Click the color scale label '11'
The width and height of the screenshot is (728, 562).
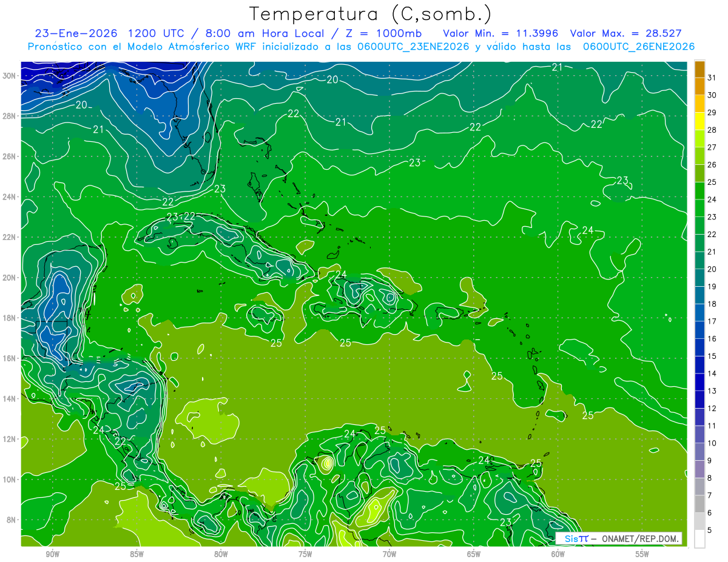coord(712,426)
